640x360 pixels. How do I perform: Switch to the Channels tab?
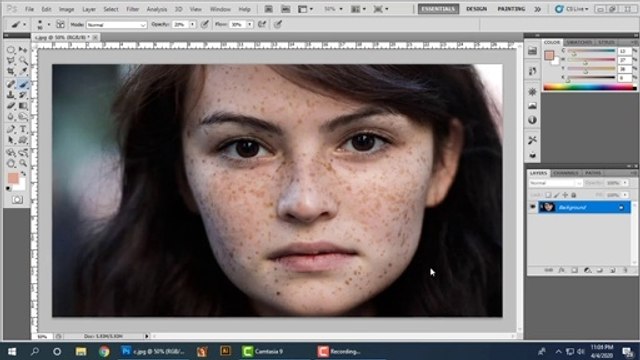[x=566, y=173]
